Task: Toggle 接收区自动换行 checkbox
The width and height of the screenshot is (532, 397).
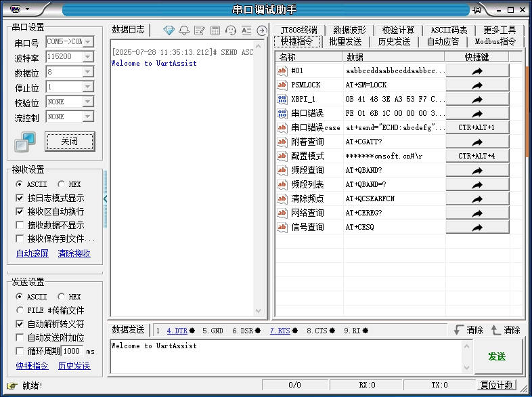Action: click(20, 211)
